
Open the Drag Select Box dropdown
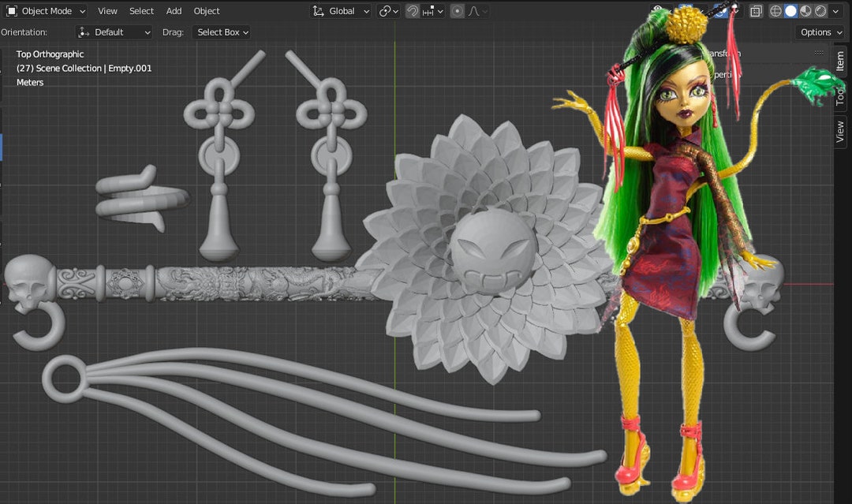(x=221, y=32)
